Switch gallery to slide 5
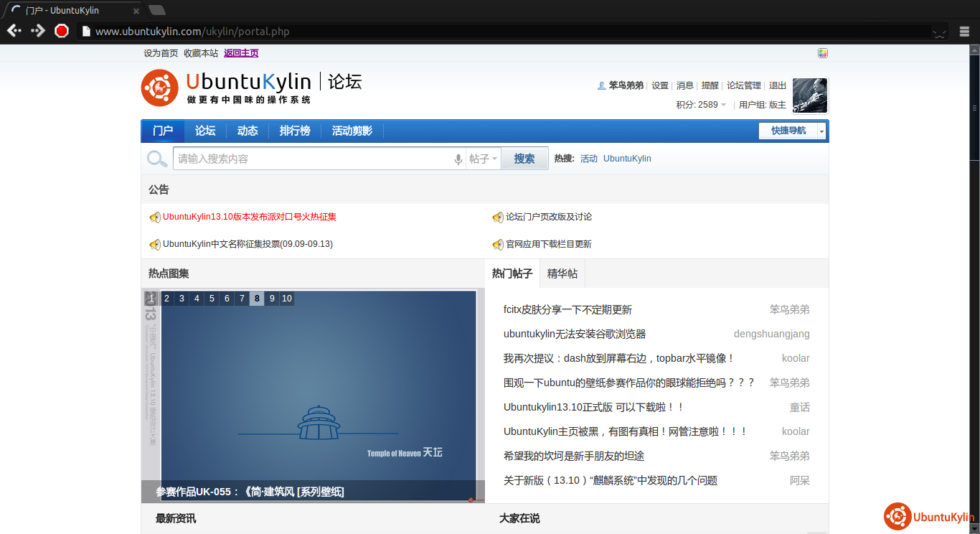Viewport: 980px width, 534px height. pos(212,299)
